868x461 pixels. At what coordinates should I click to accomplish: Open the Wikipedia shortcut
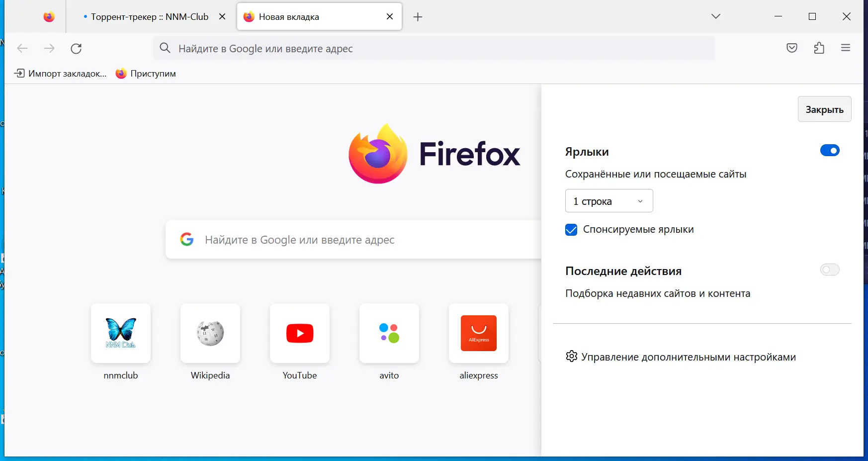210,334
